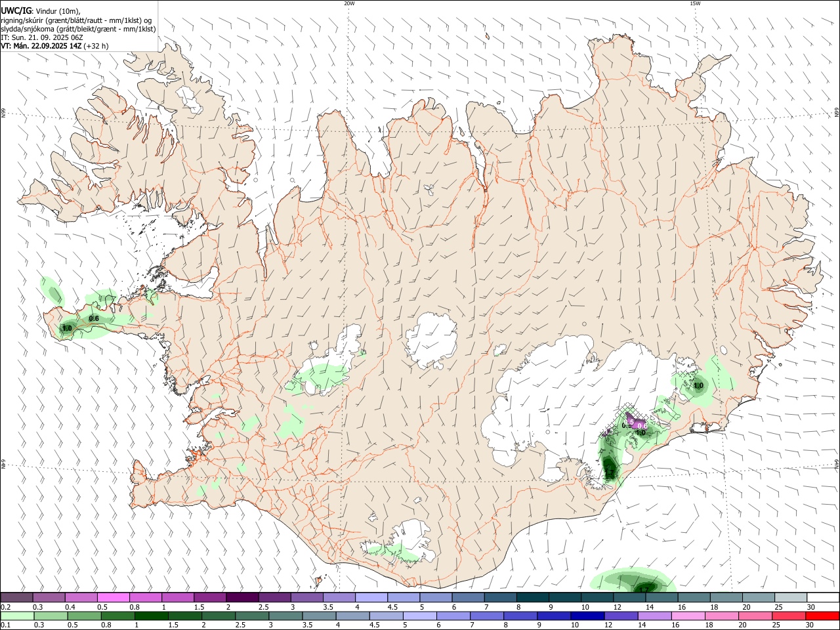Click the 'rigning/skúrir' legend description line
Image resolution: width=840 pixels, height=630 pixels.
(76, 20)
